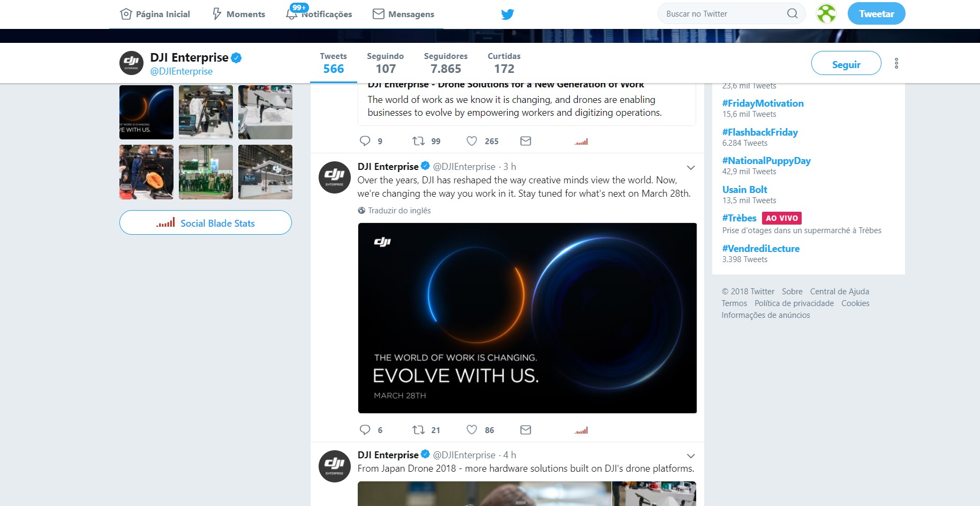
Task: Send first tweet via direct message envelope
Action: click(x=526, y=141)
